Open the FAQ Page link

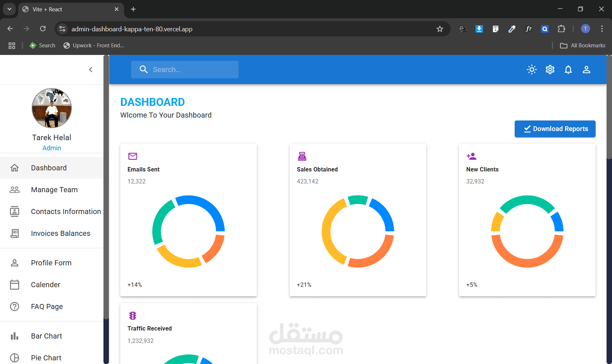(52, 306)
